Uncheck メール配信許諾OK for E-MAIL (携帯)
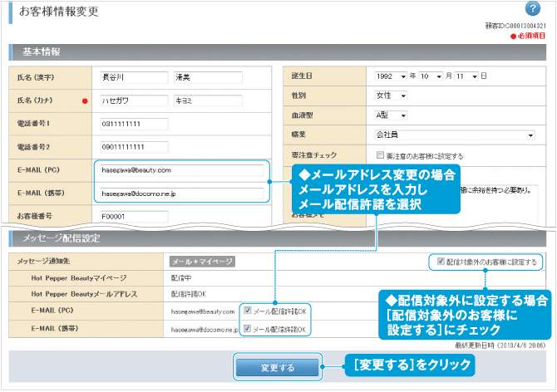557x392 pixels. [249, 329]
